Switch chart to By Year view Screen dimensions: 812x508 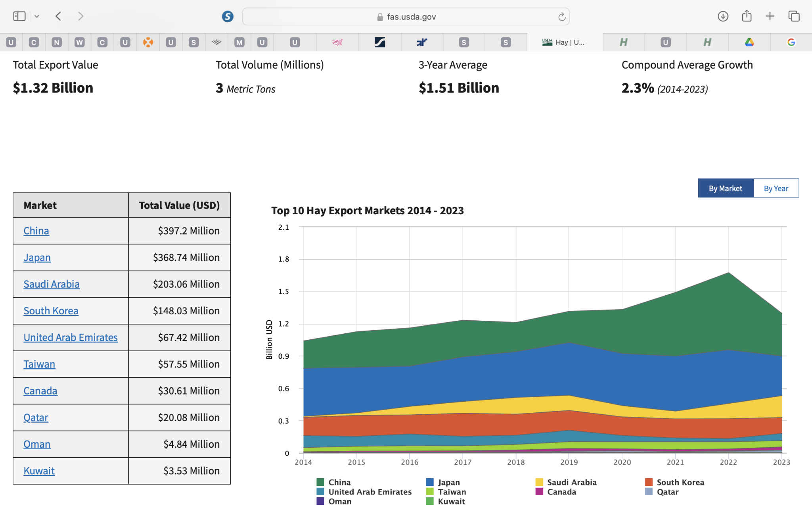coord(776,189)
